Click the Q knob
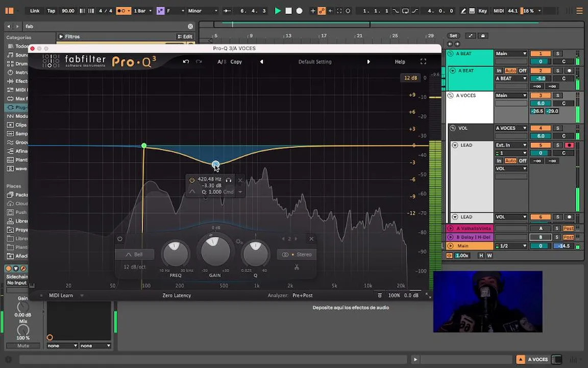Screen dimensions: 588x368 [255, 254]
